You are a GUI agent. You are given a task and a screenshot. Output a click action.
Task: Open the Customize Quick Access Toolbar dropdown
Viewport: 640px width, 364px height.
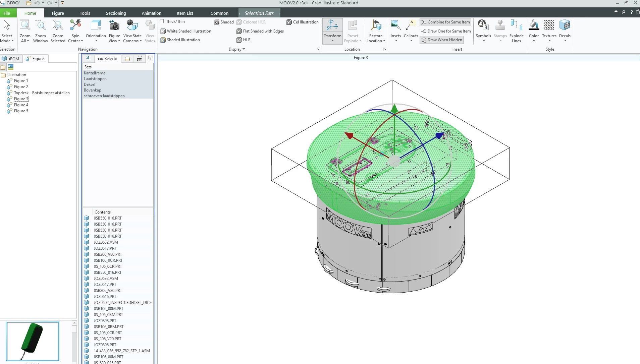tap(62, 3)
